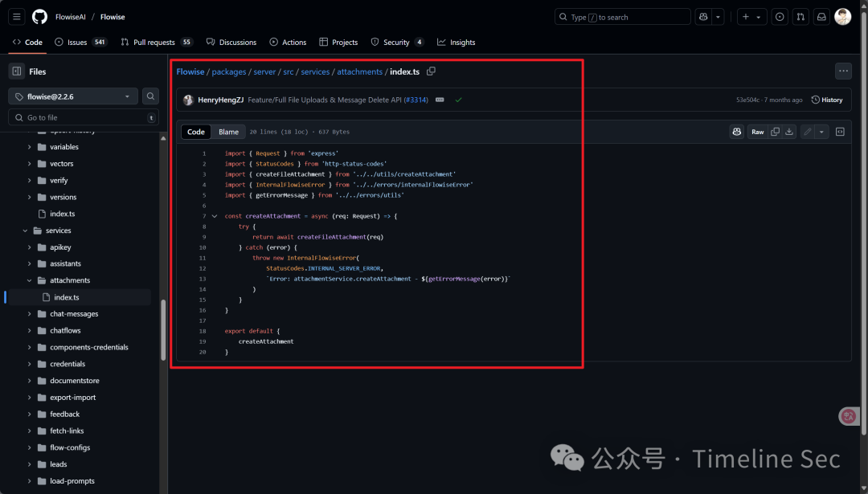This screenshot has height=494, width=868.
Task: Open the Projects tab
Action: click(x=338, y=42)
